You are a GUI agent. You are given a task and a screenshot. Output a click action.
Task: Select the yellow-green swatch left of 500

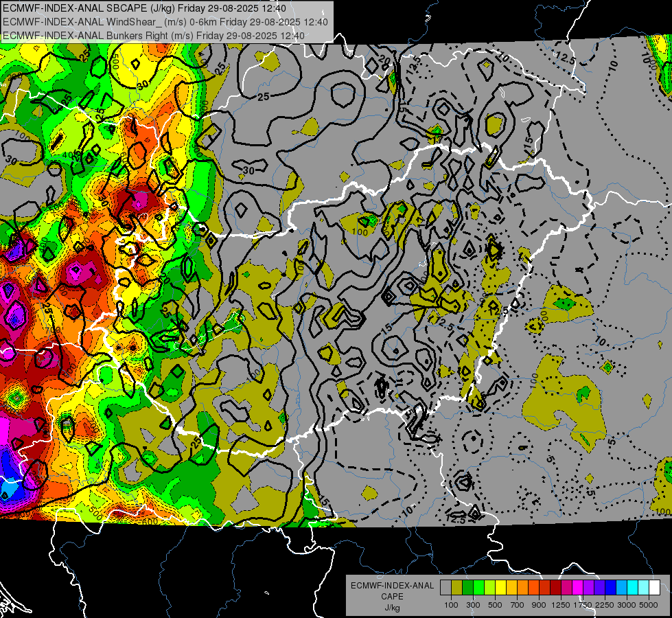pos(490,588)
